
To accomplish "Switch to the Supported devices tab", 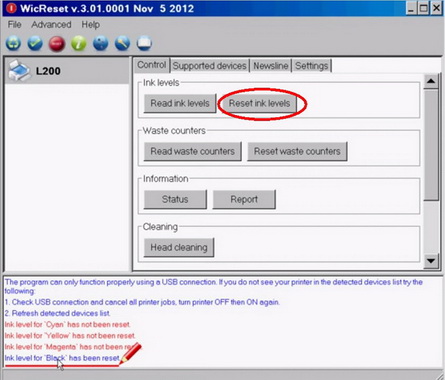I will click(209, 66).
